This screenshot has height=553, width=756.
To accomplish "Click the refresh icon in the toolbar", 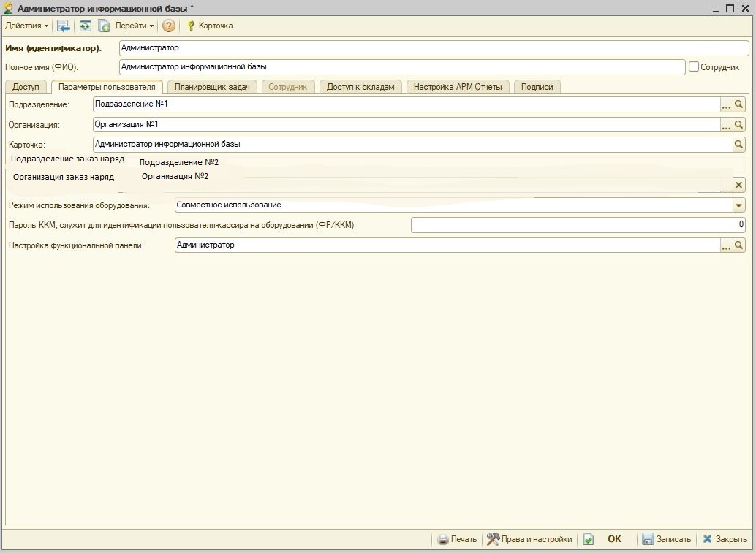I will [86, 26].
